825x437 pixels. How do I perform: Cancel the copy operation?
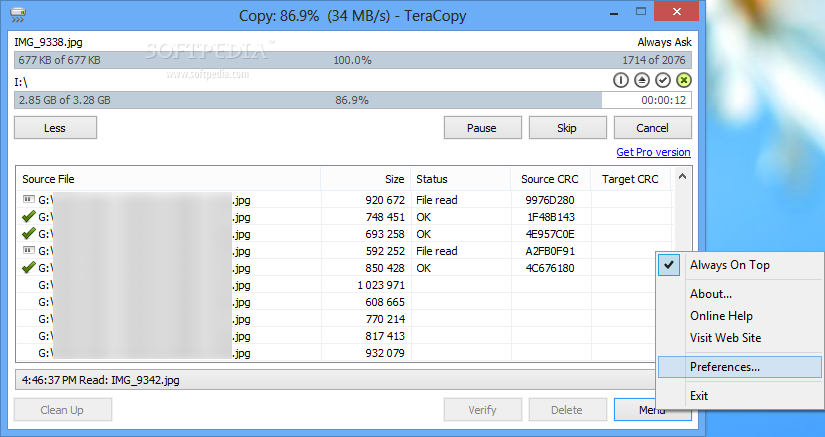coord(652,128)
